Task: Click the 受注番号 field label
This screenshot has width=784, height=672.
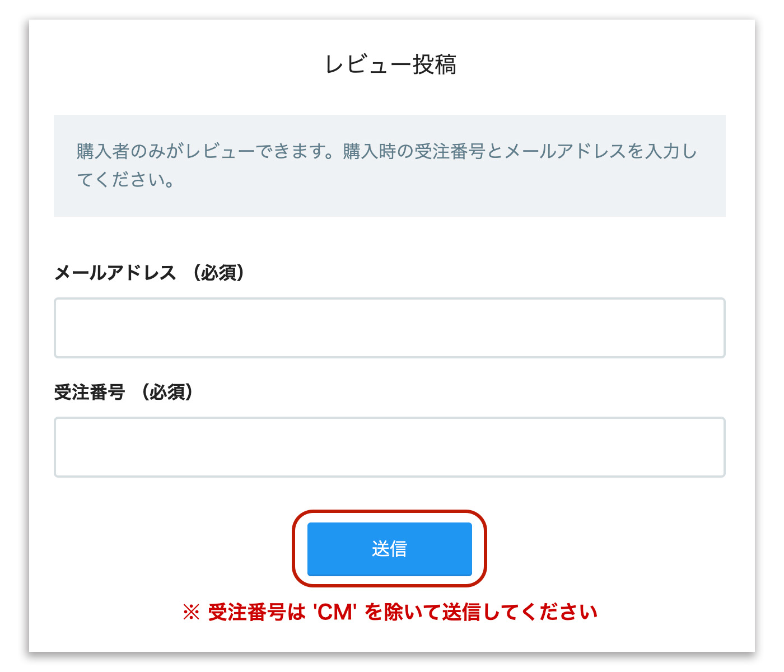Action: (90, 392)
